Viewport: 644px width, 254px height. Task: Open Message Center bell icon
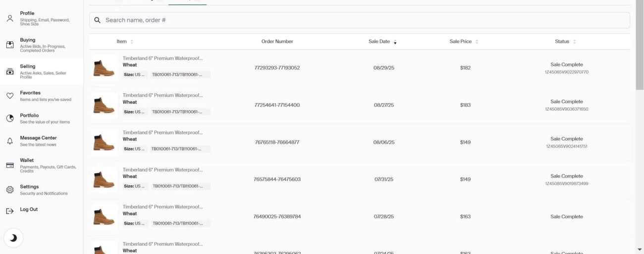click(x=10, y=141)
